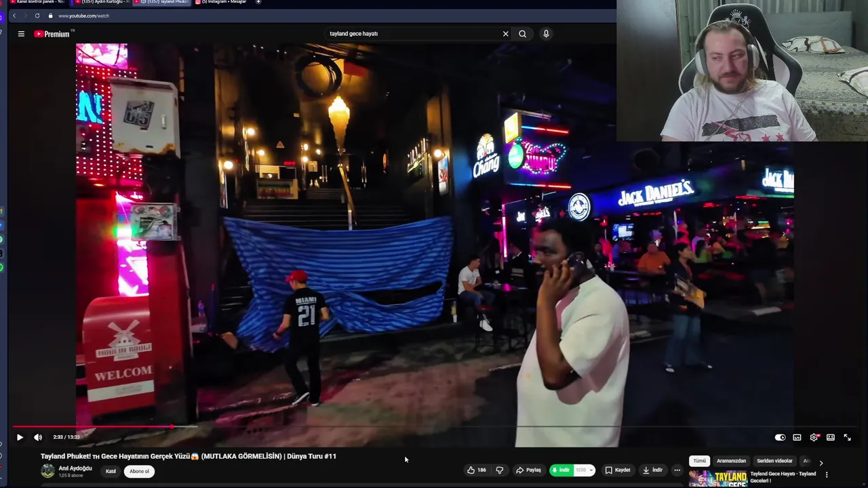868x488 pixels.
Task: Dislike the video with the thumbs-down icon
Action: click(500, 470)
